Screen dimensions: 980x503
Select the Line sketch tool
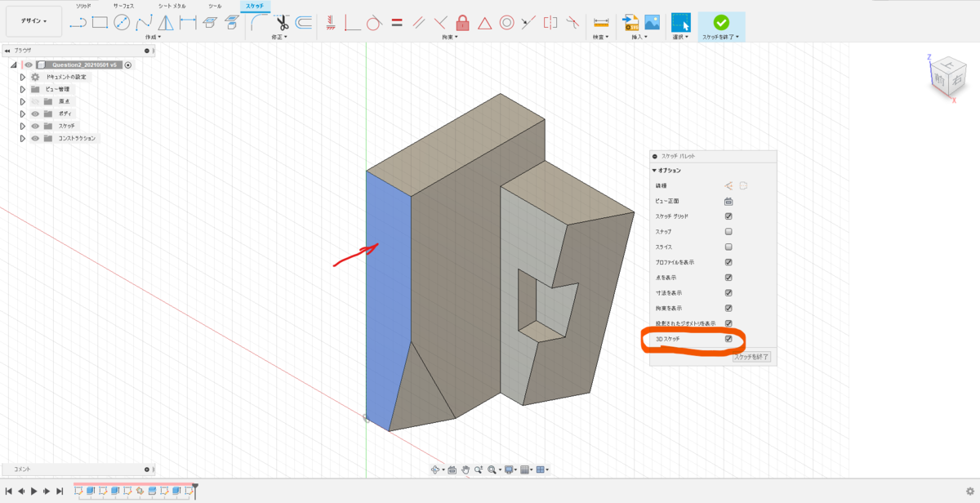[78, 23]
